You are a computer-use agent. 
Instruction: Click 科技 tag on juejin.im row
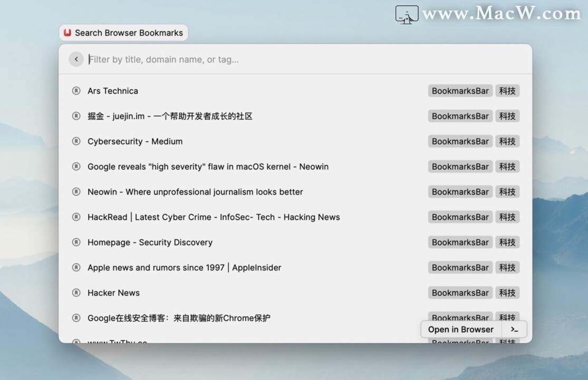click(507, 116)
